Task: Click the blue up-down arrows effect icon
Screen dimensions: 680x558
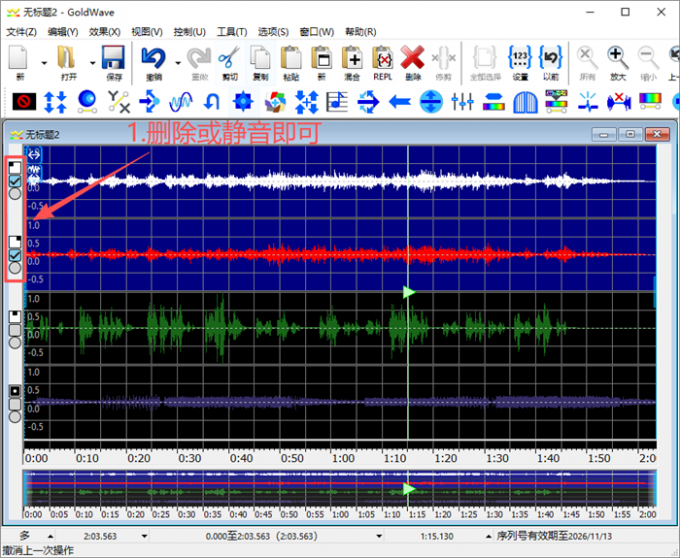Action: (56, 102)
